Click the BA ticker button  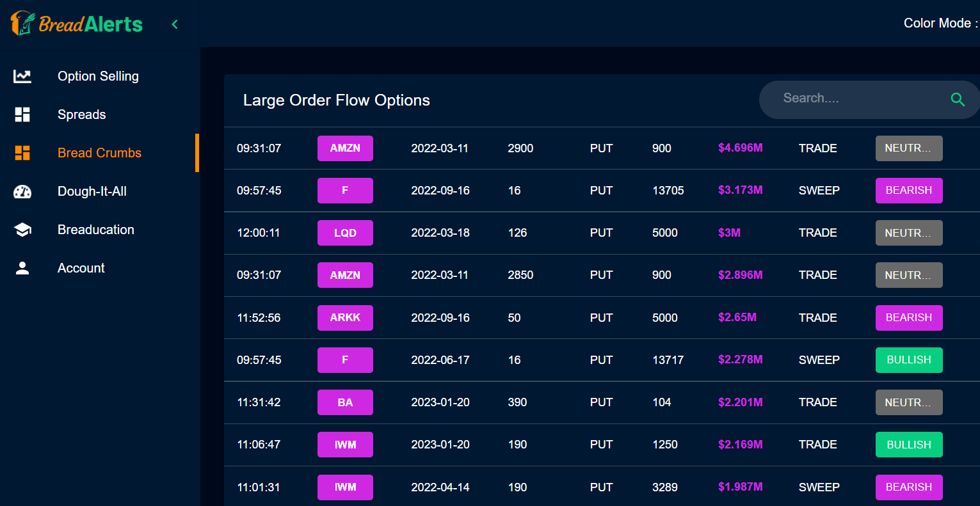345,402
